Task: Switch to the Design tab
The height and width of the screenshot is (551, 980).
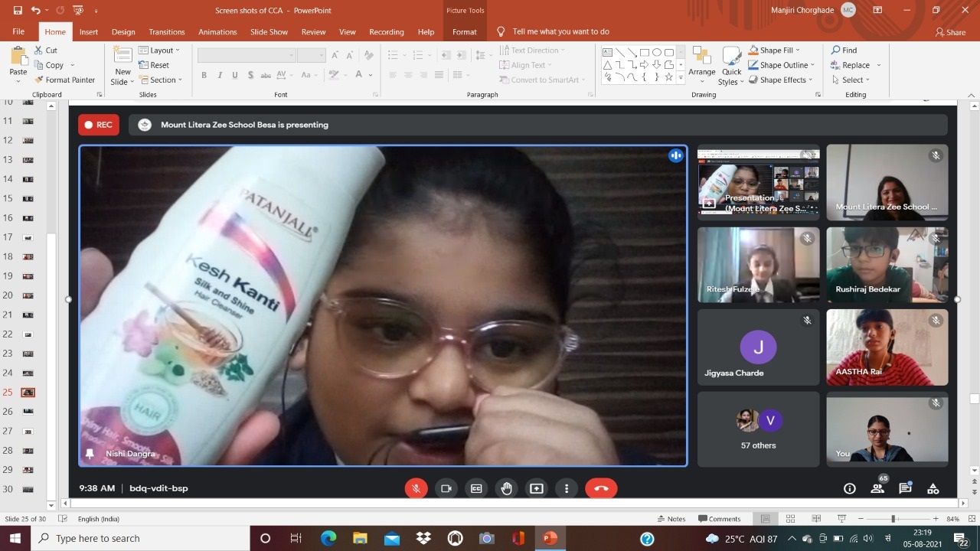Action: coord(123,32)
